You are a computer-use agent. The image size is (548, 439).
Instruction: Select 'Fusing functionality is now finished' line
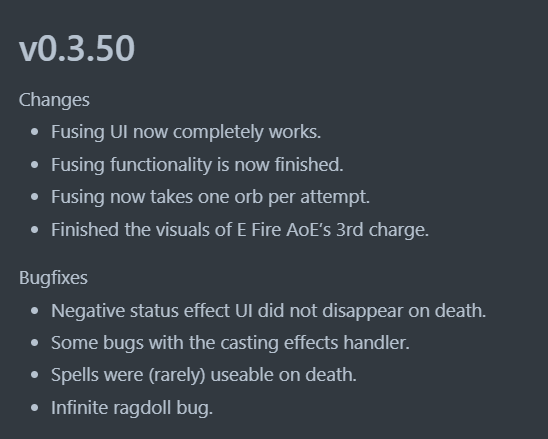(197, 165)
